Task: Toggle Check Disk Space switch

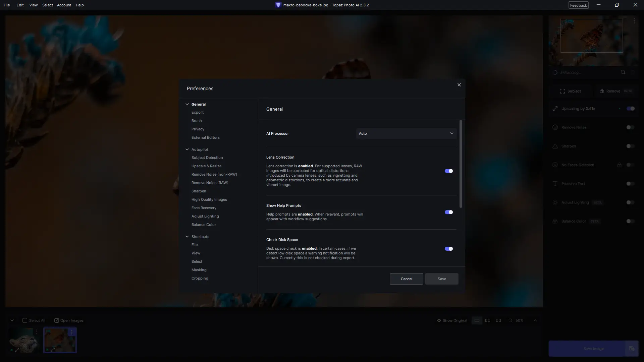Action: coord(448,249)
